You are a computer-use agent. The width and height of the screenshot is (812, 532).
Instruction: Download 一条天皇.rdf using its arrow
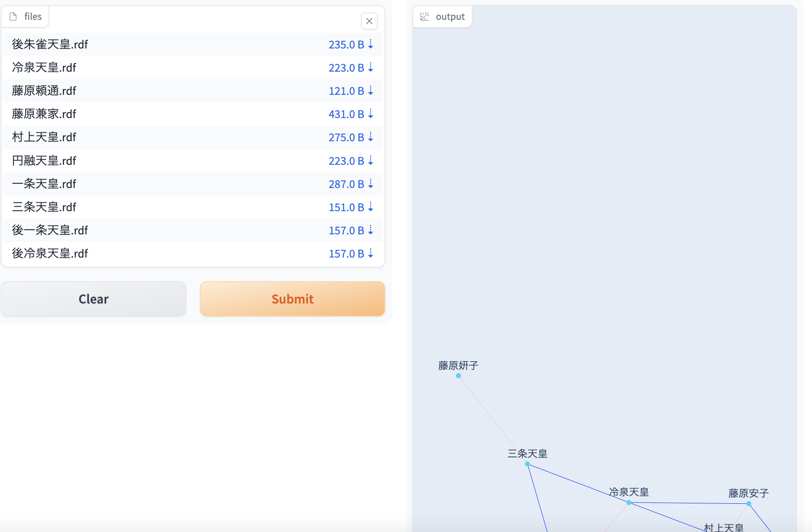point(371,184)
